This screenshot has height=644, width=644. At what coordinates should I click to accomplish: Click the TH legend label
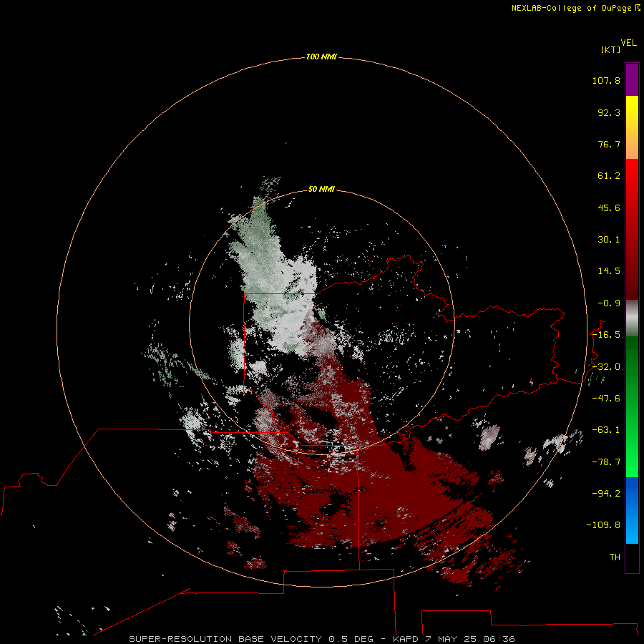pos(615,557)
